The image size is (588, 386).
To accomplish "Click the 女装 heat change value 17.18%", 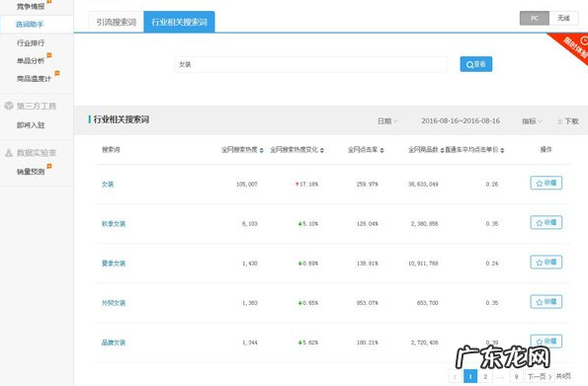I will tap(306, 184).
